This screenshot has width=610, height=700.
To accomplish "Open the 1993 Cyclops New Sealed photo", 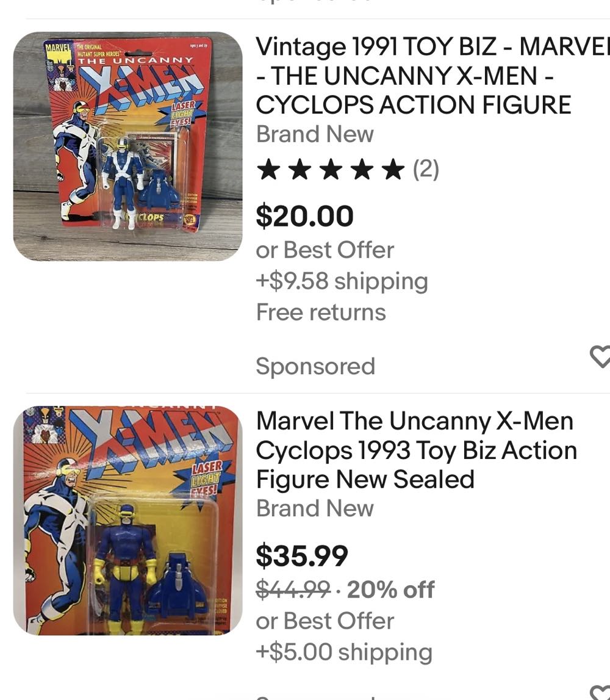I will pyautogui.click(x=127, y=520).
